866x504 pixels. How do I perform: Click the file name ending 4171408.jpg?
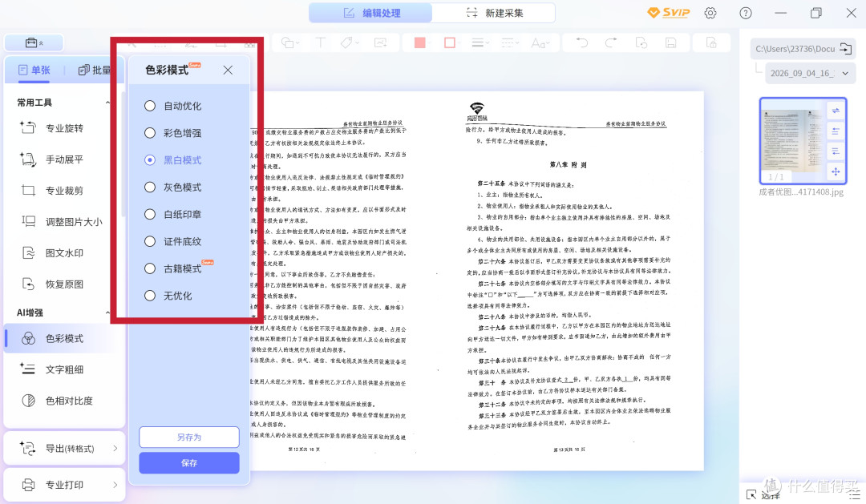coord(801,192)
